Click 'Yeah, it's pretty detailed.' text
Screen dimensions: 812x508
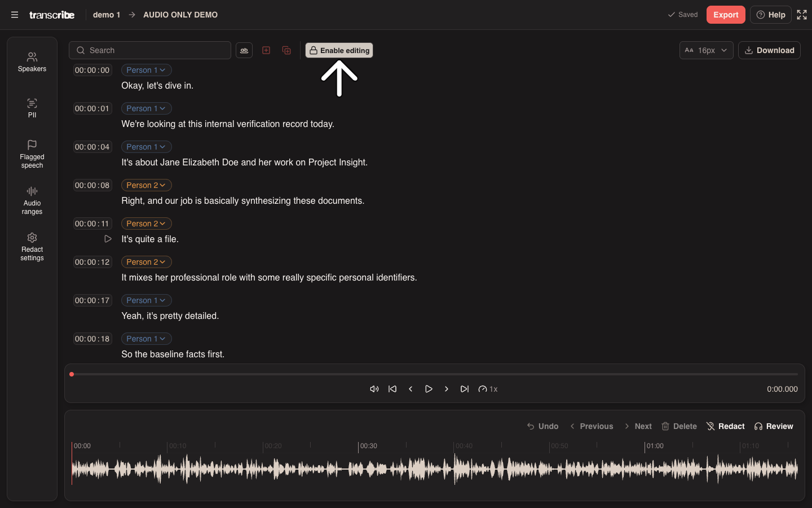tap(170, 316)
